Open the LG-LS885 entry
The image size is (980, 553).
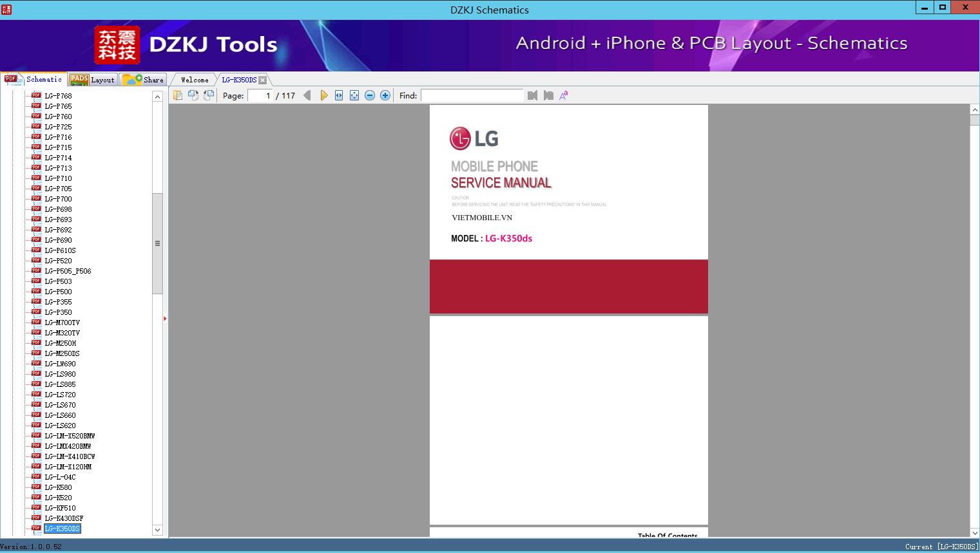60,384
